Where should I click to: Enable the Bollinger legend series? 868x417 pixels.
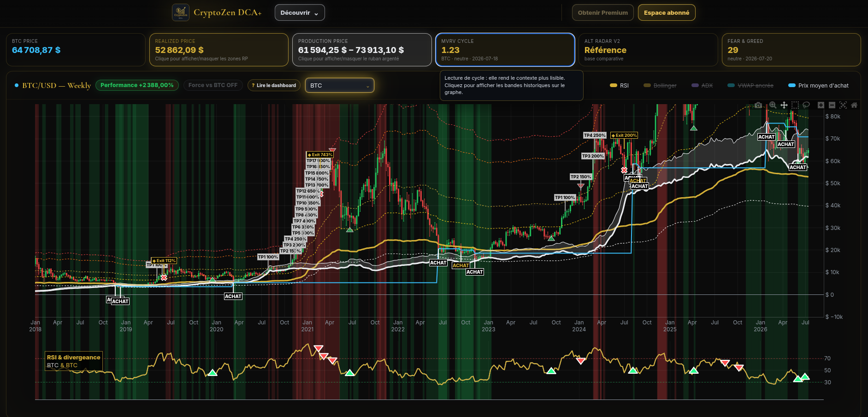pos(660,86)
